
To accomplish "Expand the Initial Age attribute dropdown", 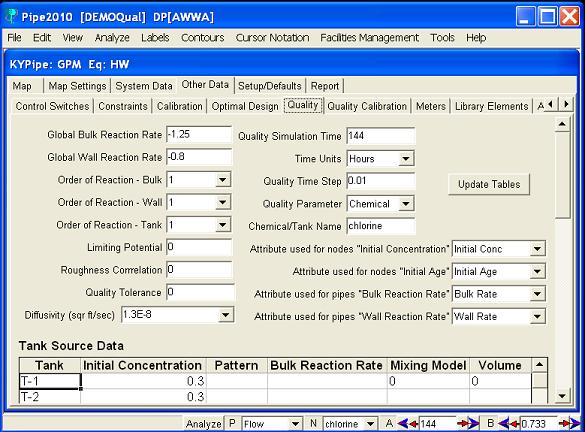I will click(x=537, y=271).
